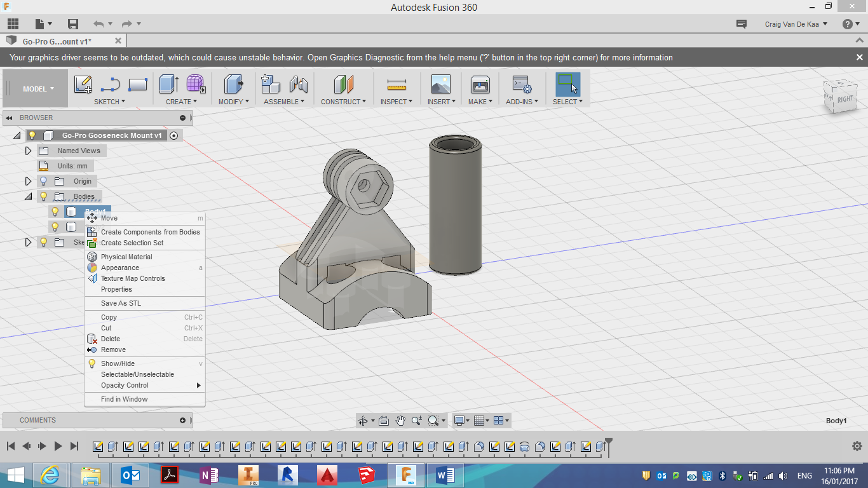Collapse the Bodies folder
The height and width of the screenshot is (488, 868).
click(28, 196)
